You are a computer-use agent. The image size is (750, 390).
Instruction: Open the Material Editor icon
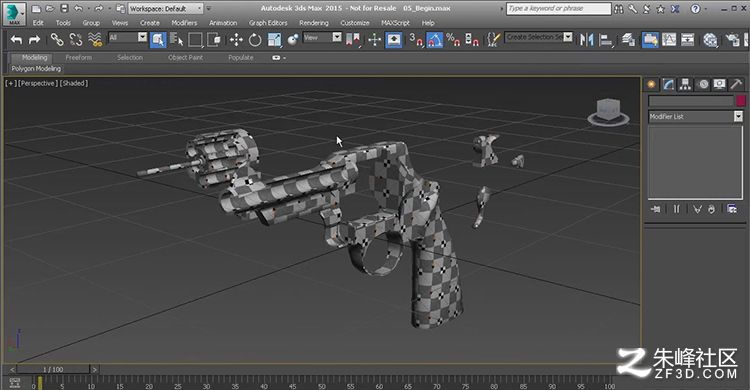pos(710,40)
